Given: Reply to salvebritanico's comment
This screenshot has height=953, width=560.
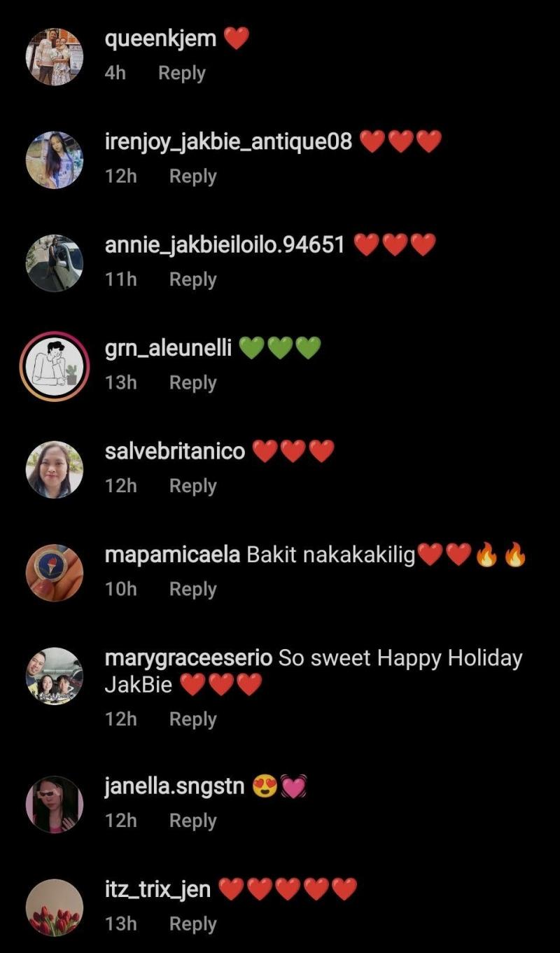Looking at the screenshot, I should pos(192,486).
